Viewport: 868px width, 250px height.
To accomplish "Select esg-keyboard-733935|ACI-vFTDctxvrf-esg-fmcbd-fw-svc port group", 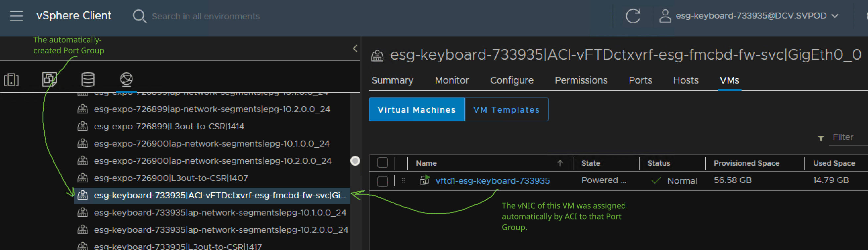I will pos(212,195).
